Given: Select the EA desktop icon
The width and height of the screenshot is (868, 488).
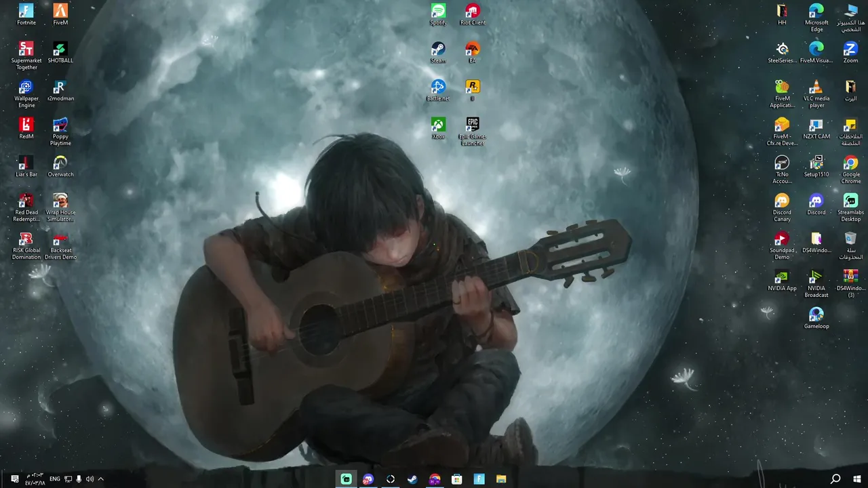Looking at the screenshot, I should [473, 52].
